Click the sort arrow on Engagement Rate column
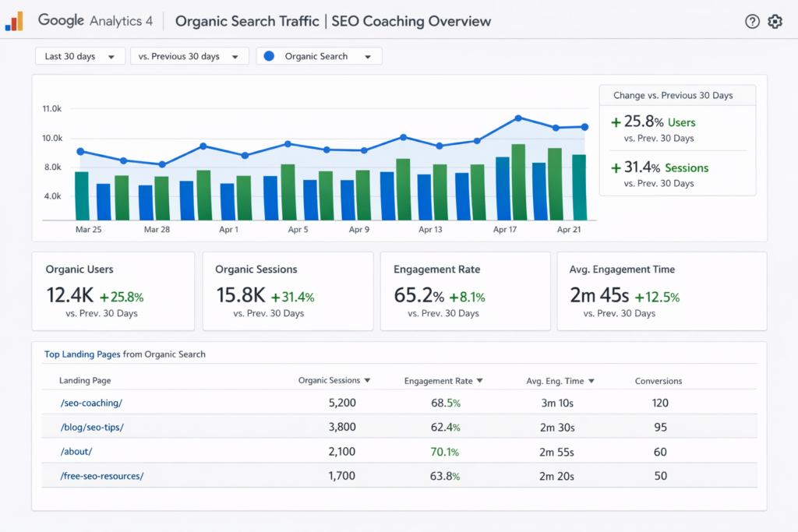Screen dimensions: 798x532 [478, 381]
